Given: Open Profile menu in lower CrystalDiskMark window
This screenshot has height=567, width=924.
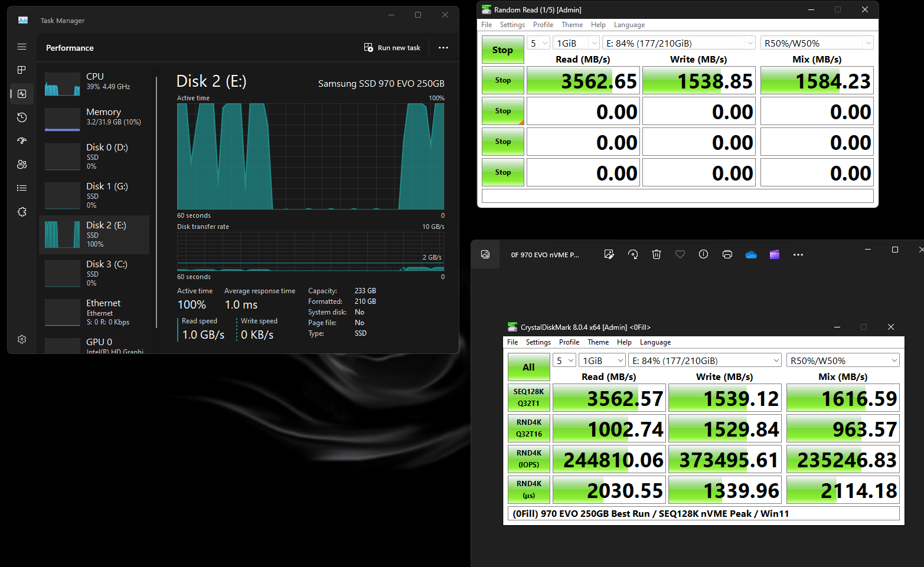Looking at the screenshot, I should tap(569, 342).
